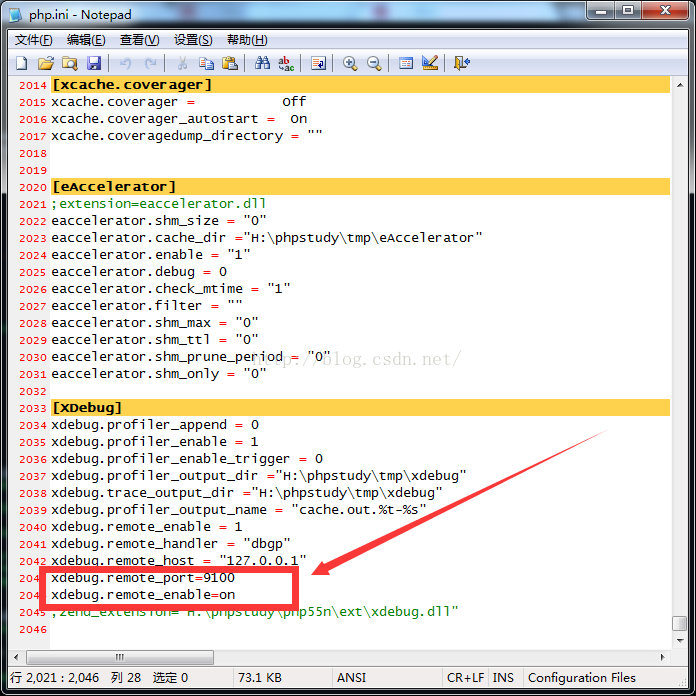Click the CR+LF line ending indicator

[x=465, y=678]
